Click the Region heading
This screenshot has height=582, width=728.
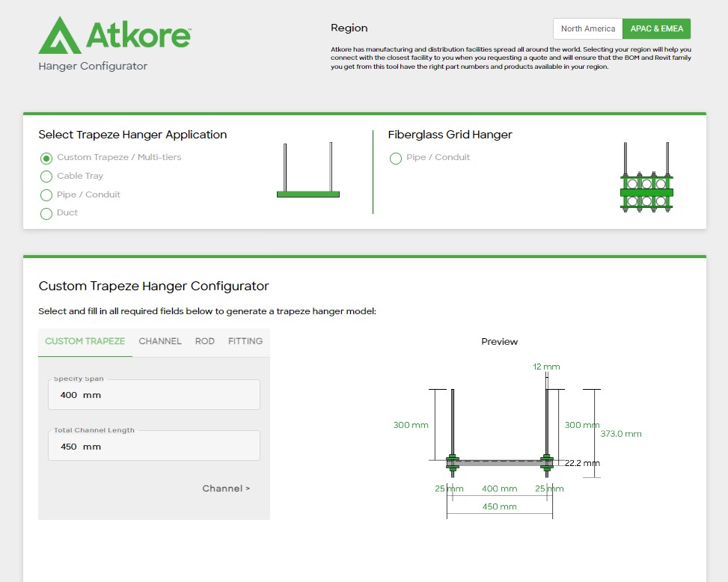pos(349,28)
